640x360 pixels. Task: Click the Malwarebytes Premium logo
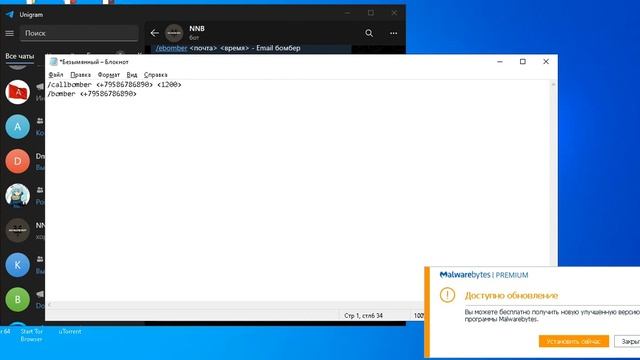tap(484, 275)
